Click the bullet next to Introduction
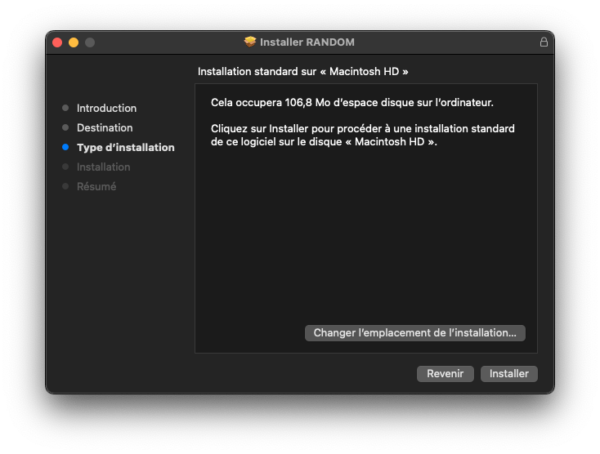Viewport: 600px width, 454px height. point(65,108)
